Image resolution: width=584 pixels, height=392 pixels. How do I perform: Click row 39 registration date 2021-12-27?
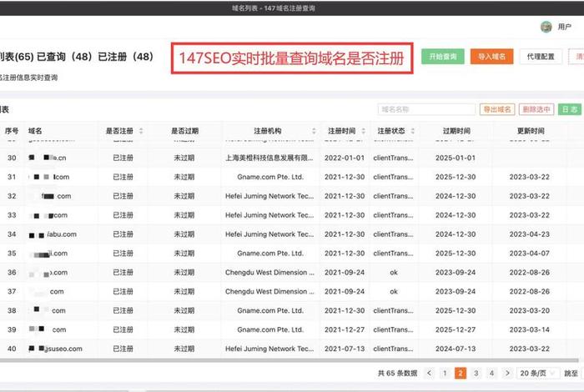[345, 329]
